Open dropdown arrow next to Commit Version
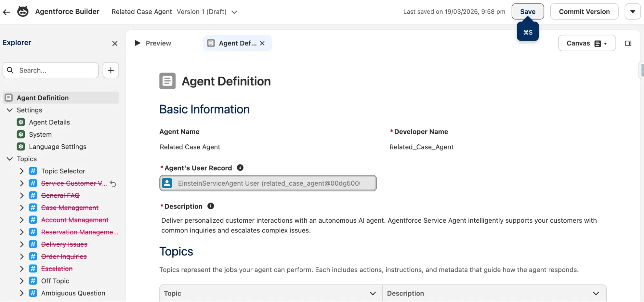 (x=633, y=12)
